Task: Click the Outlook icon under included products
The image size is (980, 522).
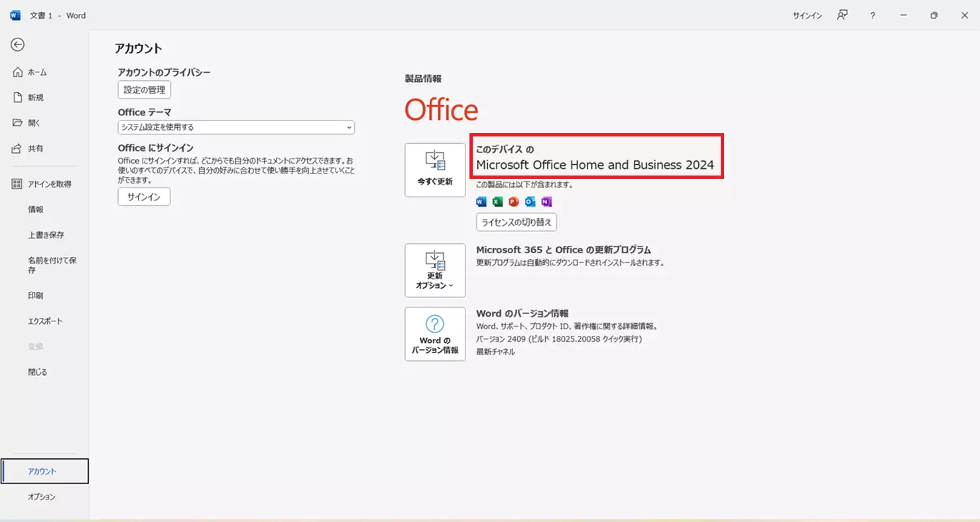Action: [x=530, y=202]
